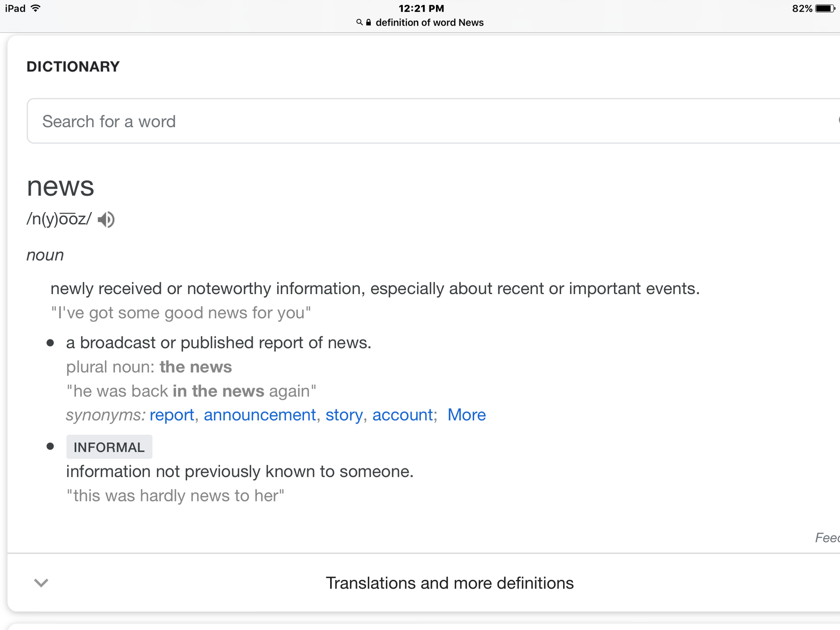The image size is (840, 630).
Task: Open Translations and more definitions
Action: point(449,583)
